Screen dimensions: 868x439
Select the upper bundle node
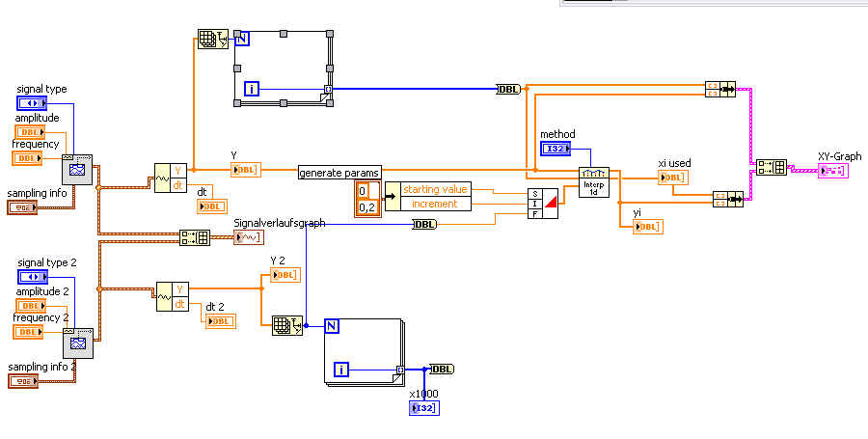(x=720, y=89)
